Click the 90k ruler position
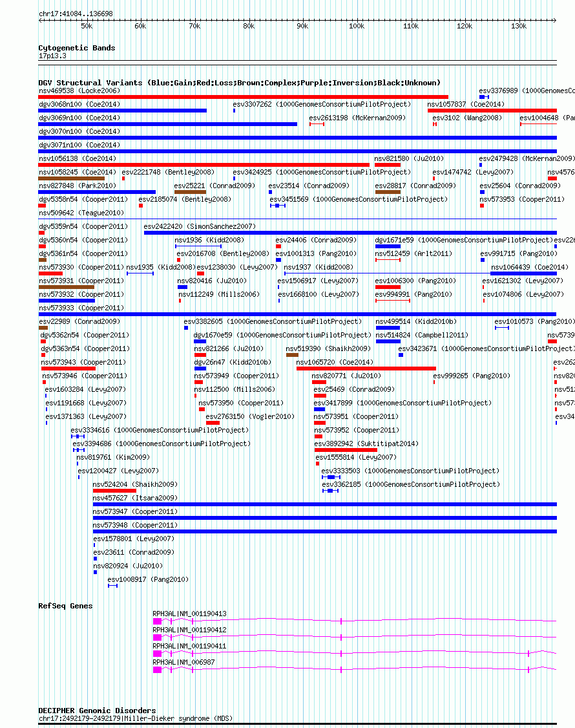The image size is (575, 728). [x=302, y=26]
